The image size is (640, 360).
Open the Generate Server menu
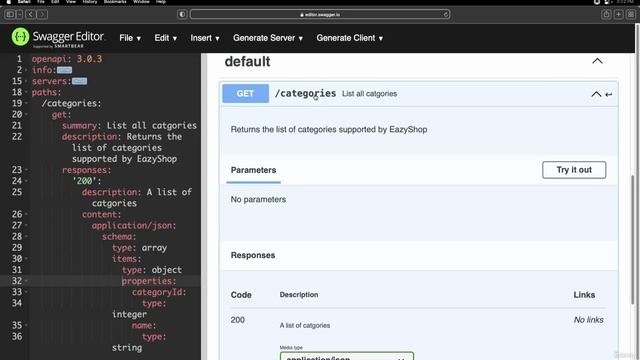coord(268,38)
